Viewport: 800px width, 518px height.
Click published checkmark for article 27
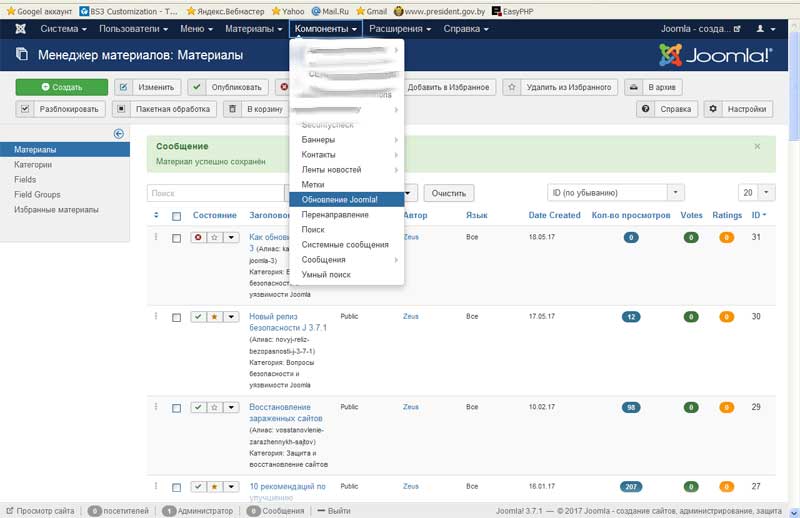pyautogui.click(x=198, y=487)
